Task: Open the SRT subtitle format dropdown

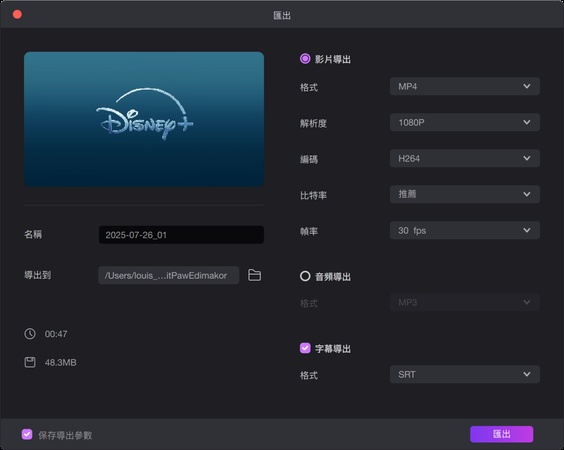Action: (465, 374)
